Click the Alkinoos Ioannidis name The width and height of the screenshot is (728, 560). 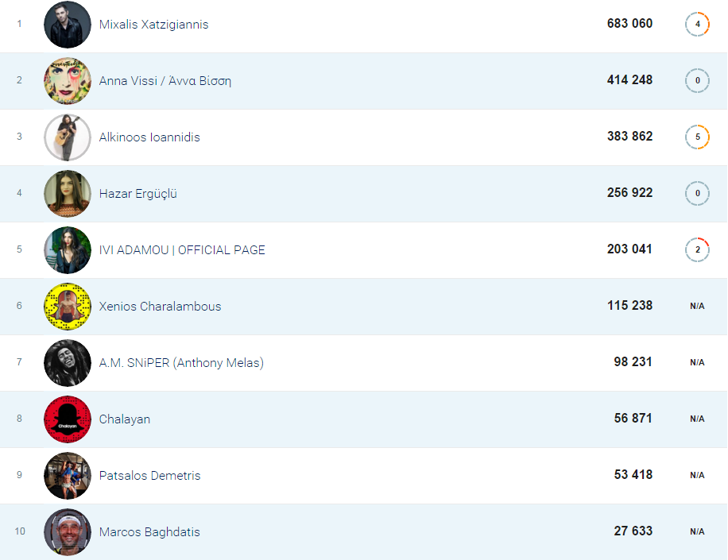[149, 137]
